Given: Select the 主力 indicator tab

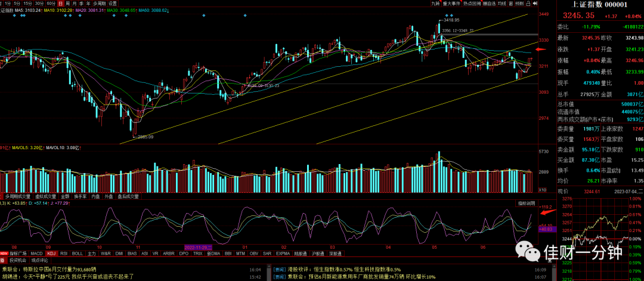Looking at the screenshot, I should (92, 254).
